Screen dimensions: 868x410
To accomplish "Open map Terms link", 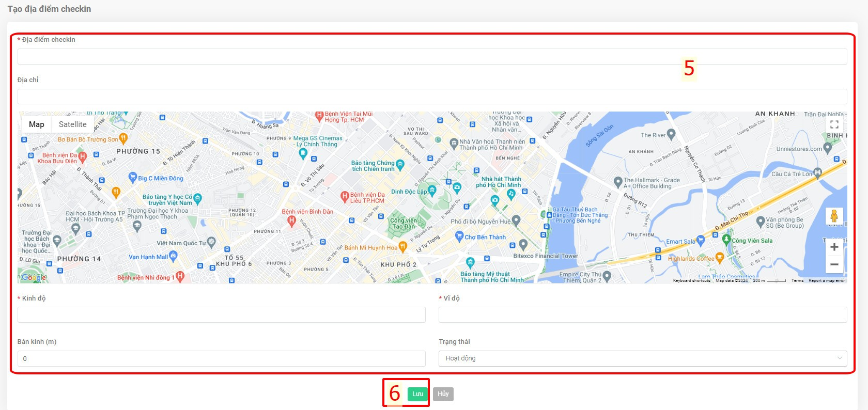I will coord(797,280).
